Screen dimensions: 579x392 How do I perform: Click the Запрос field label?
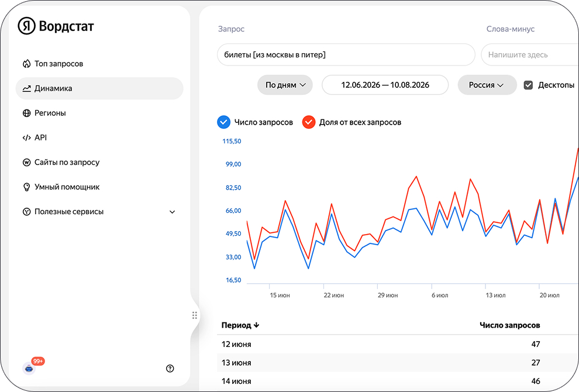[231, 29]
